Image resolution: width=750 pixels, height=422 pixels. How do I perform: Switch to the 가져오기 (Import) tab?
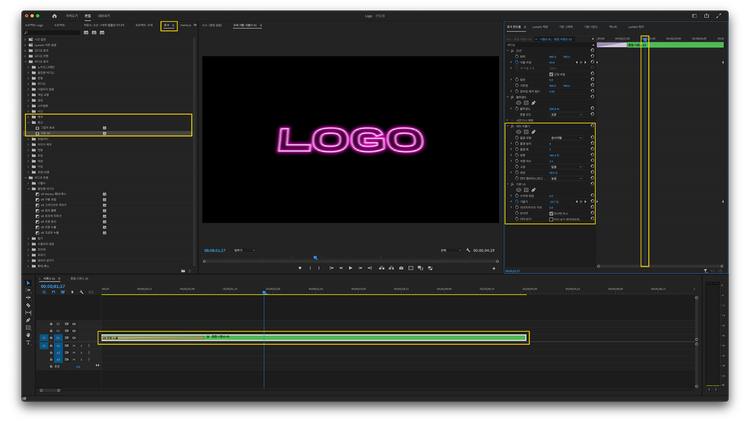click(x=72, y=16)
